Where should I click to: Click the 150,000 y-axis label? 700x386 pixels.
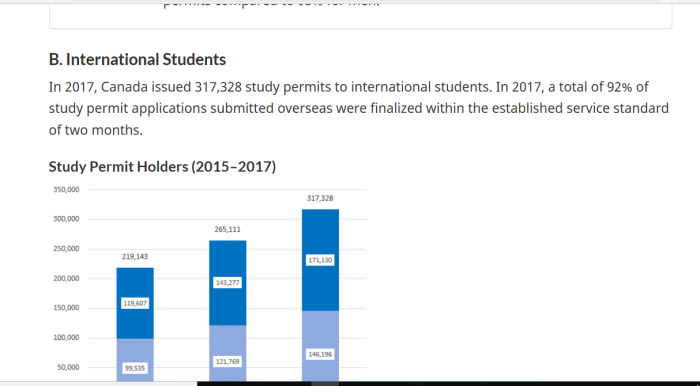click(67, 308)
